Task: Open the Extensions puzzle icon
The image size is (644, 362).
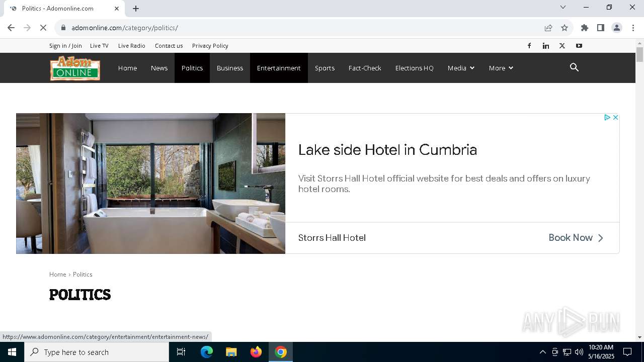Action: pyautogui.click(x=585, y=28)
